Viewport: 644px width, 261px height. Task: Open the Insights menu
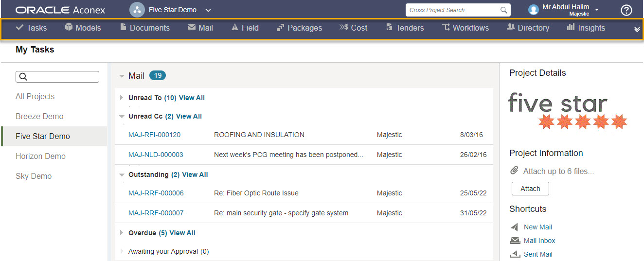pyautogui.click(x=586, y=28)
